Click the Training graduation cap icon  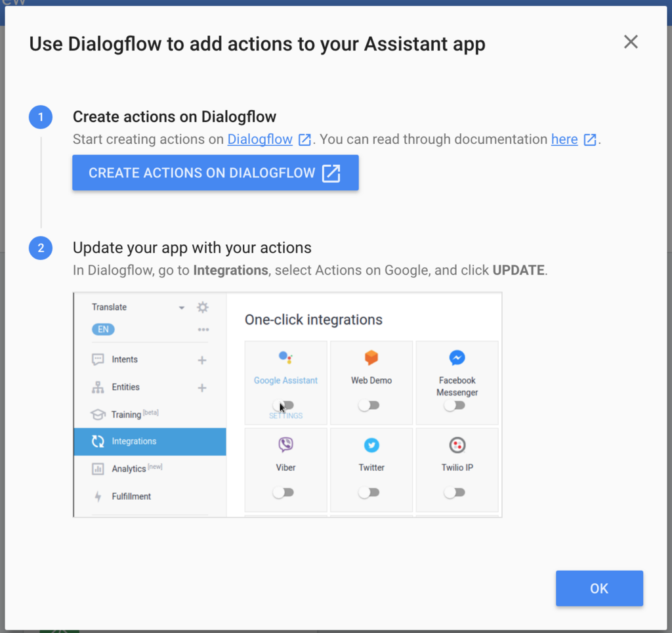(98, 414)
